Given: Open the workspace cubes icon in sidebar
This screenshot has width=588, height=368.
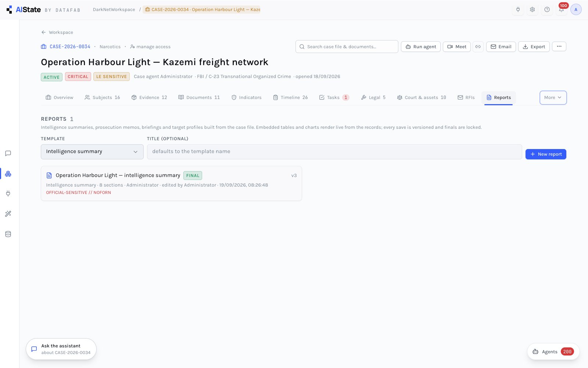Looking at the screenshot, I should point(8,174).
